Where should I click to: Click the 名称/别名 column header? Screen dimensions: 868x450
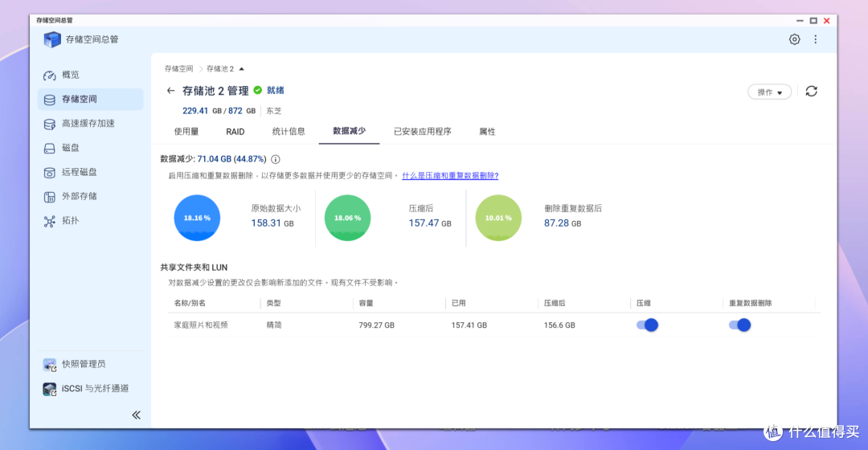[x=190, y=303]
